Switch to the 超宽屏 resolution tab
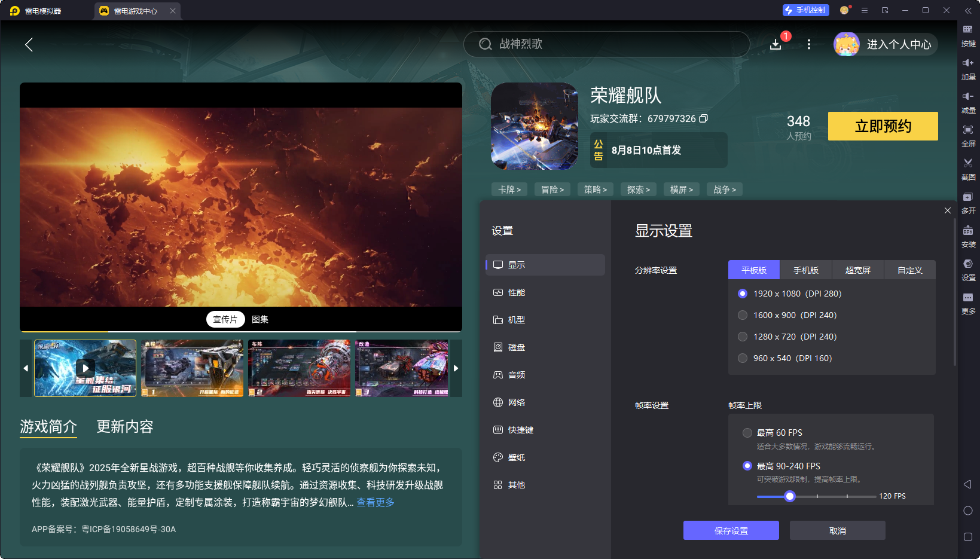 click(858, 270)
